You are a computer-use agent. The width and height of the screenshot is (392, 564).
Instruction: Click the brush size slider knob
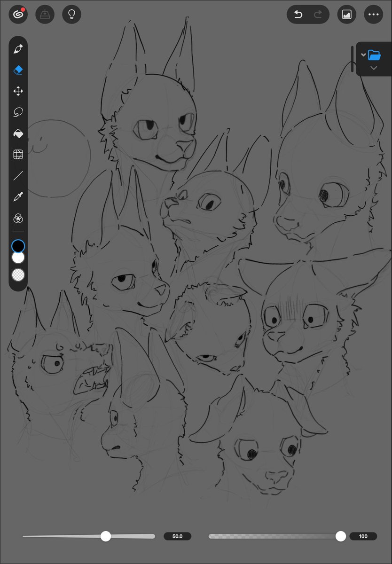tap(106, 536)
